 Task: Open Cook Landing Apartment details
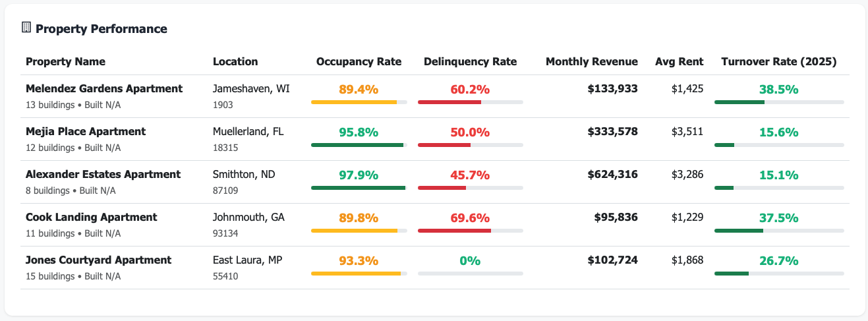click(91, 217)
